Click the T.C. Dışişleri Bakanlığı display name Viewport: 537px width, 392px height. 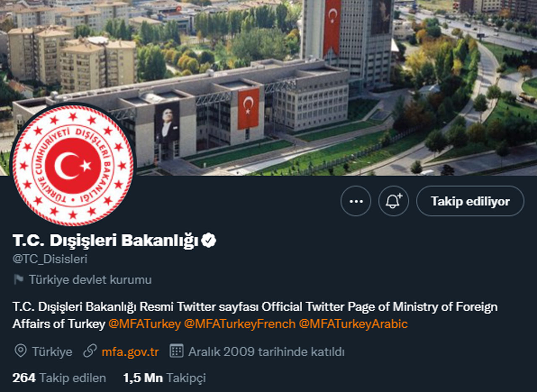[x=105, y=240]
